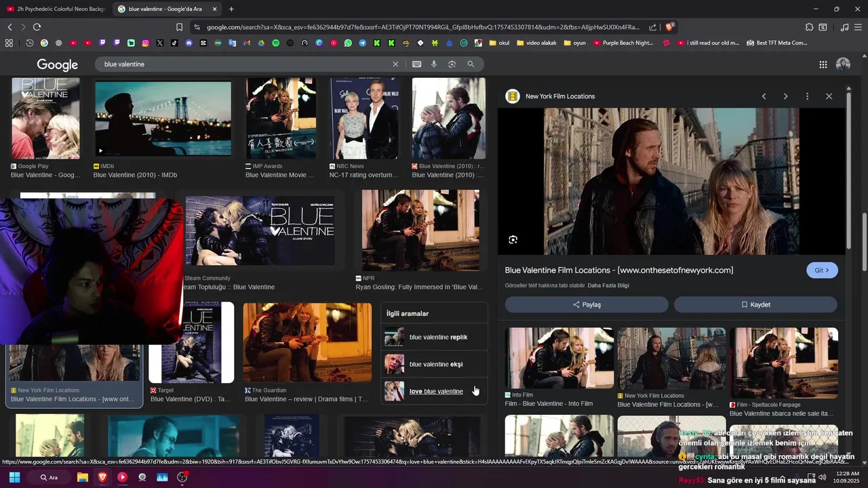Reload the current browser page
This screenshot has height=488, width=868.
37,27
